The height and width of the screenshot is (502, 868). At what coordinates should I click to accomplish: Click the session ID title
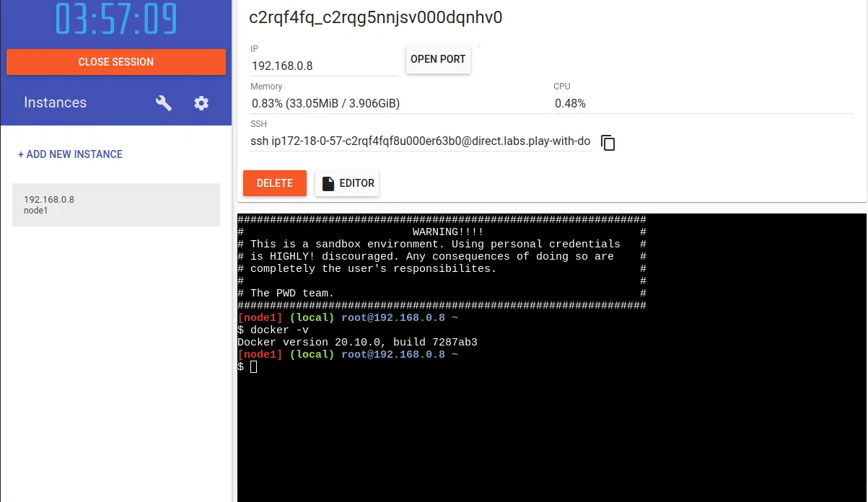(374, 17)
